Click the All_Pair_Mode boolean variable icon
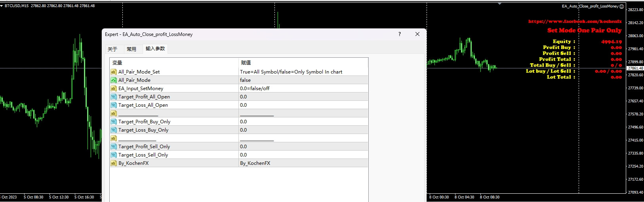This screenshot has height=202, width=644. pos(113,80)
